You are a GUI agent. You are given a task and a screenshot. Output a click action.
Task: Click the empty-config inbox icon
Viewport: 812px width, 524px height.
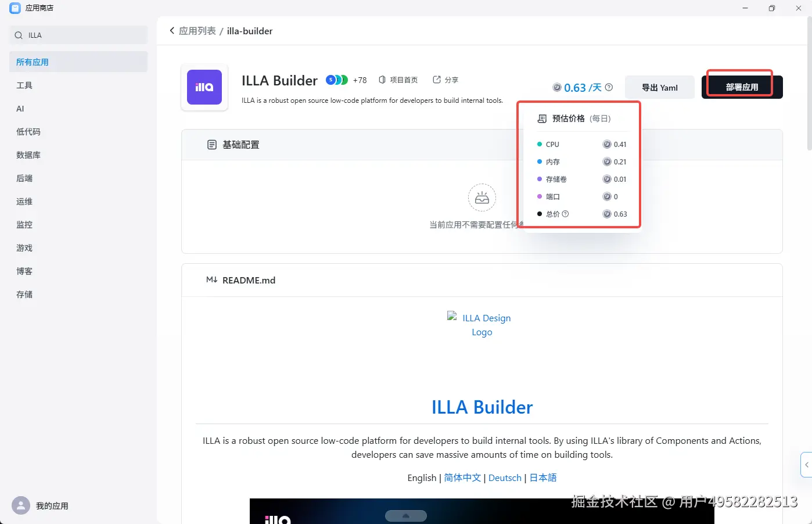(482, 198)
